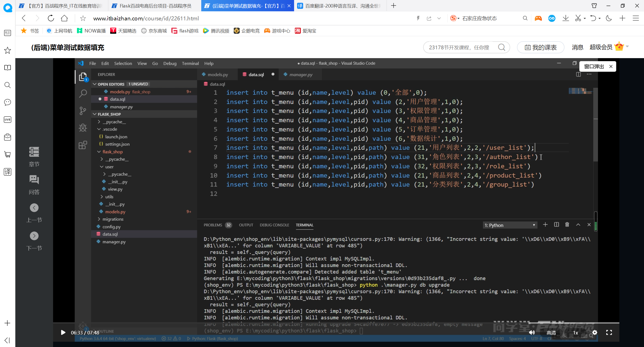
Task: Open Extensions activity icon
Action: click(83, 145)
